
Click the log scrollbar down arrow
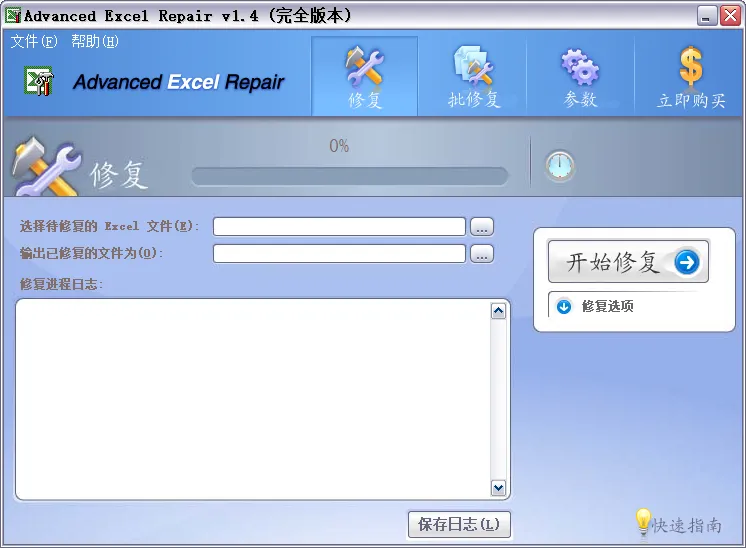(498, 488)
